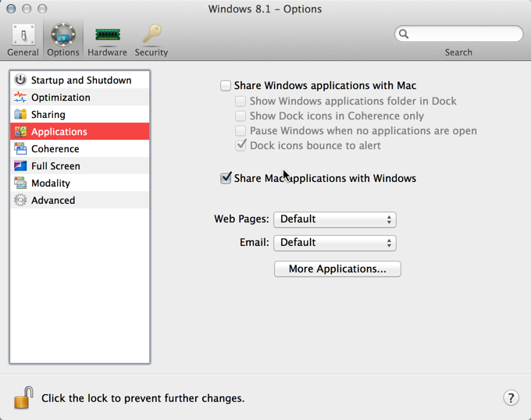Select the Hardware memory chip icon
This screenshot has width=531, height=420.
(x=107, y=34)
